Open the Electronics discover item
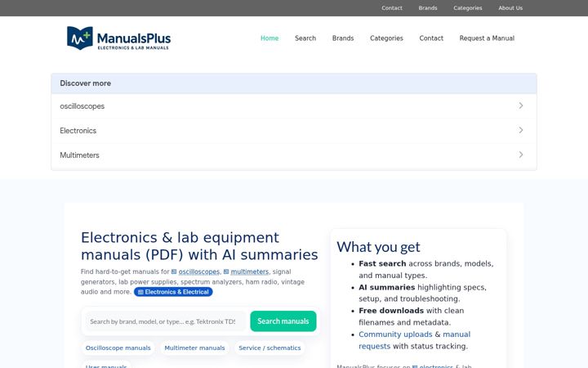Image resolution: width=588 pixels, height=368 pixels. [x=294, y=131]
